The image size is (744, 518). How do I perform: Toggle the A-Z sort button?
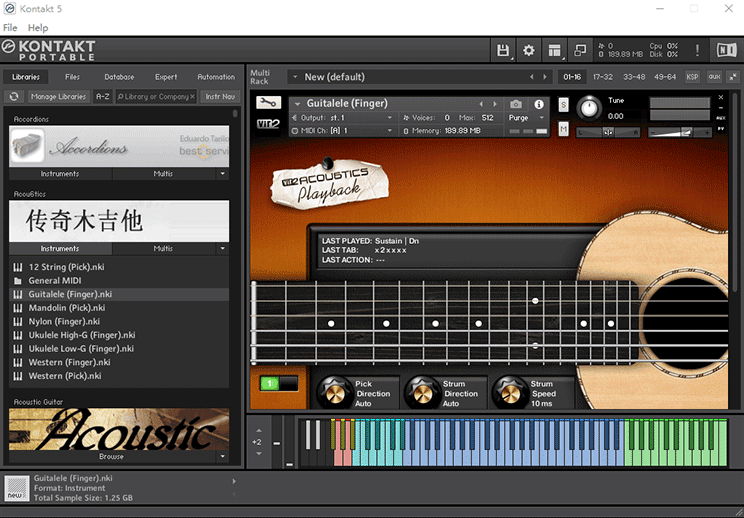[x=102, y=96]
